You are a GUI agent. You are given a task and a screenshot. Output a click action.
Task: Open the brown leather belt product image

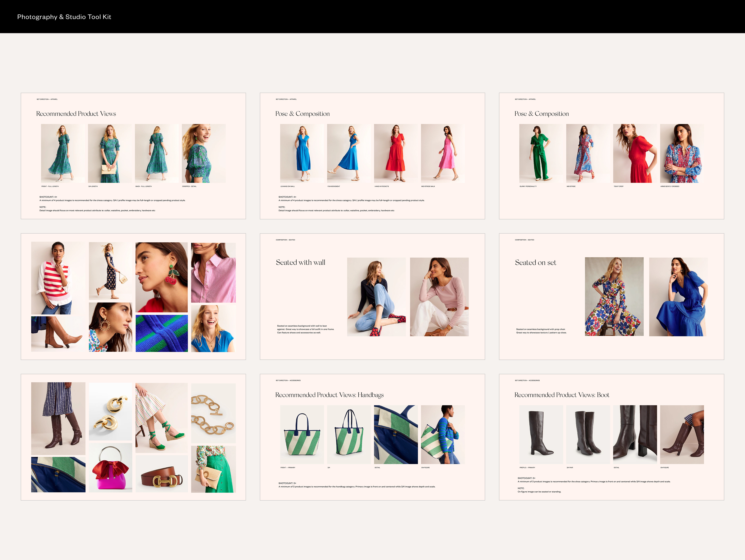click(x=162, y=474)
